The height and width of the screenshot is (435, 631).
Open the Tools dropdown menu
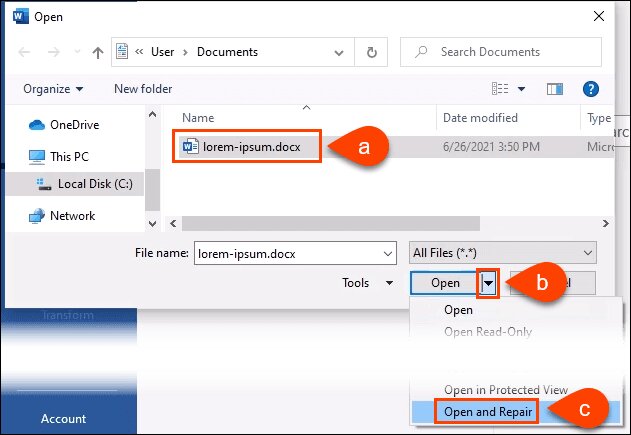pyautogui.click(x=367, y=283)
